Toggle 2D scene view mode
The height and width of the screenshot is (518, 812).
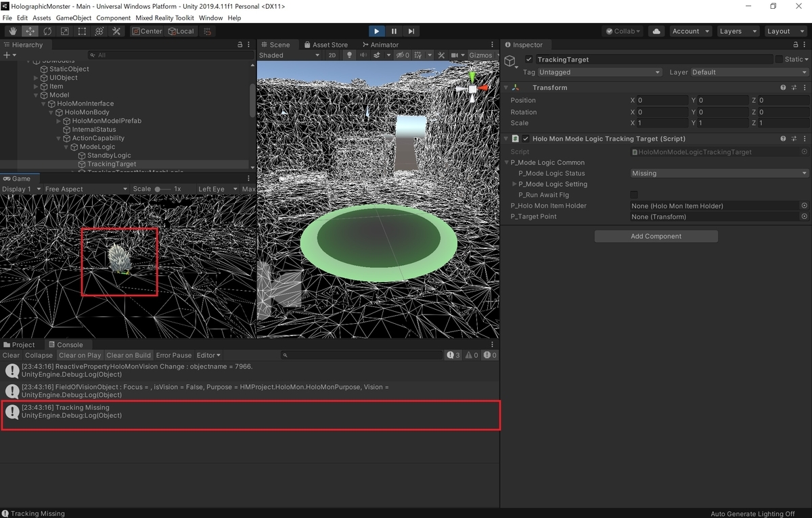point(332,55)
